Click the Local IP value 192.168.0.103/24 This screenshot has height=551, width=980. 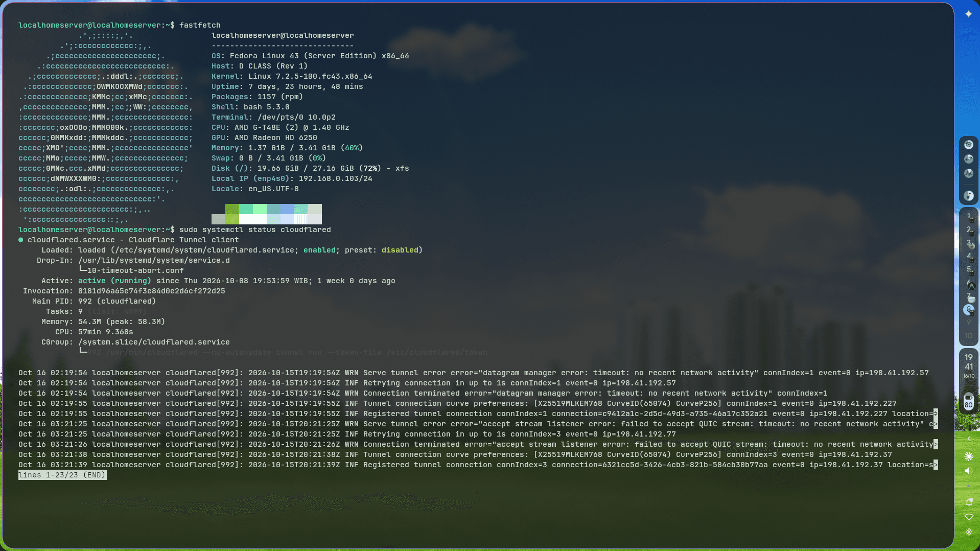(335, 178)
